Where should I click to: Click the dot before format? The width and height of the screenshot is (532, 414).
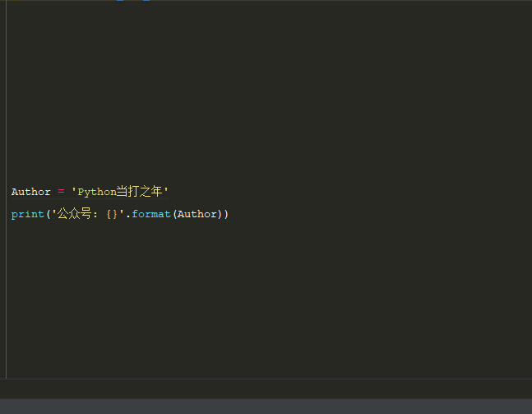[128, 217]
